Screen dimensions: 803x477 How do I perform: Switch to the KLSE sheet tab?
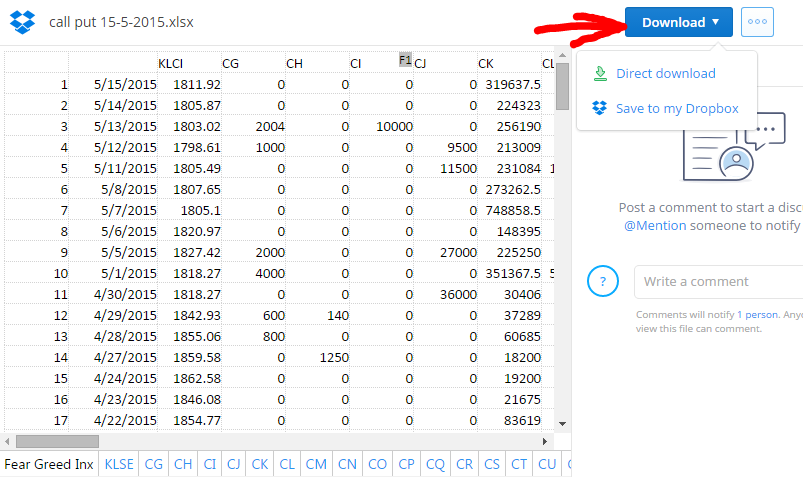tap(119, 464)
